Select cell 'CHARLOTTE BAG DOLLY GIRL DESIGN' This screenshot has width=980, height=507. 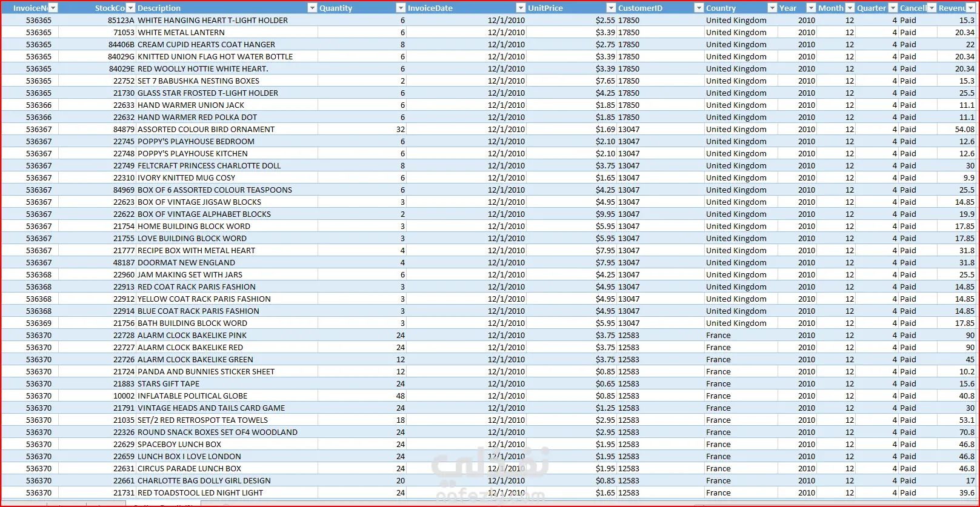[227, 480]
